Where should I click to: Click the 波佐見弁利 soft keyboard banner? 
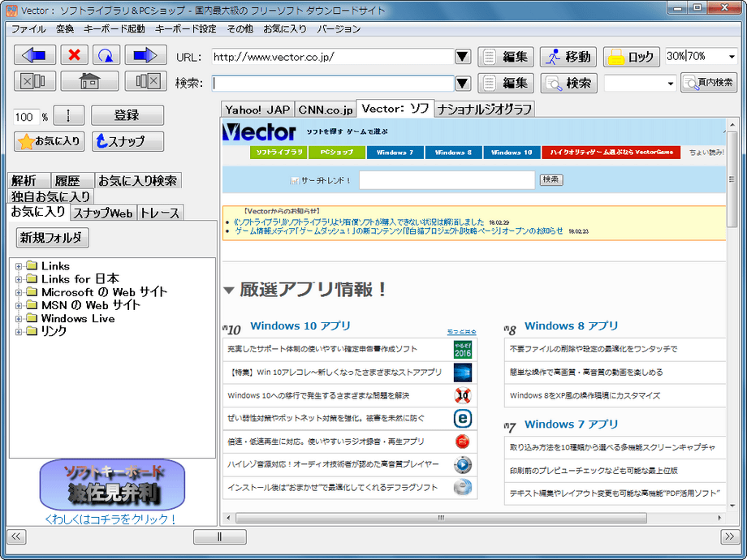tap(112, 485)
